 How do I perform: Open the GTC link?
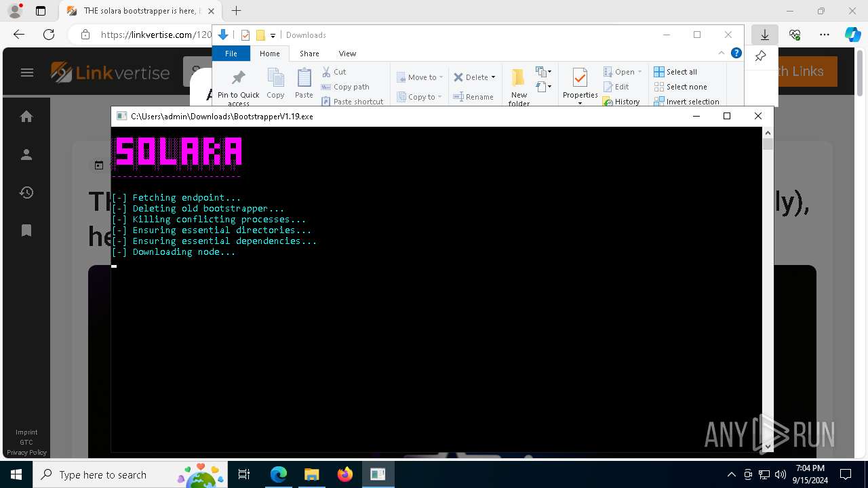point(26,443)
